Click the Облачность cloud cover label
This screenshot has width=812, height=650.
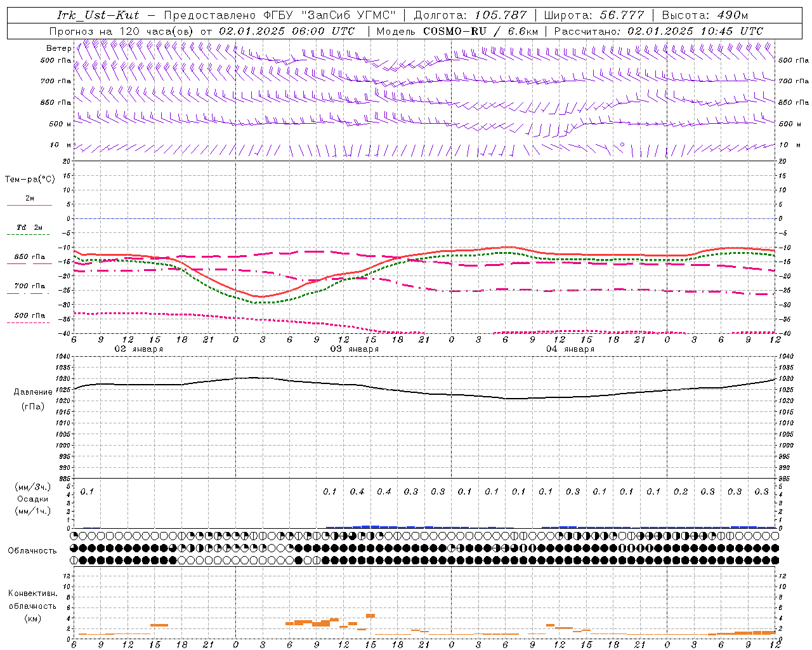[32, 551]
